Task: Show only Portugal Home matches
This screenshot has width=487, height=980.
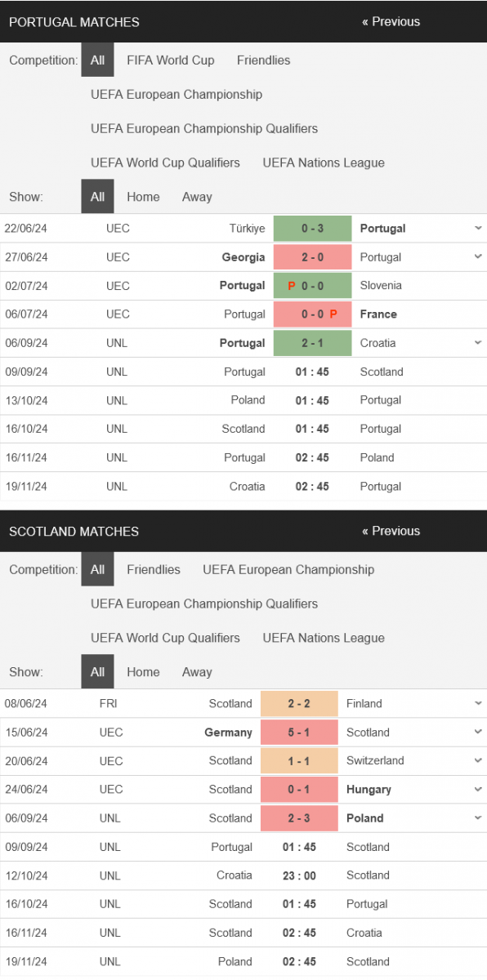Action: click(x=143, y=197)
